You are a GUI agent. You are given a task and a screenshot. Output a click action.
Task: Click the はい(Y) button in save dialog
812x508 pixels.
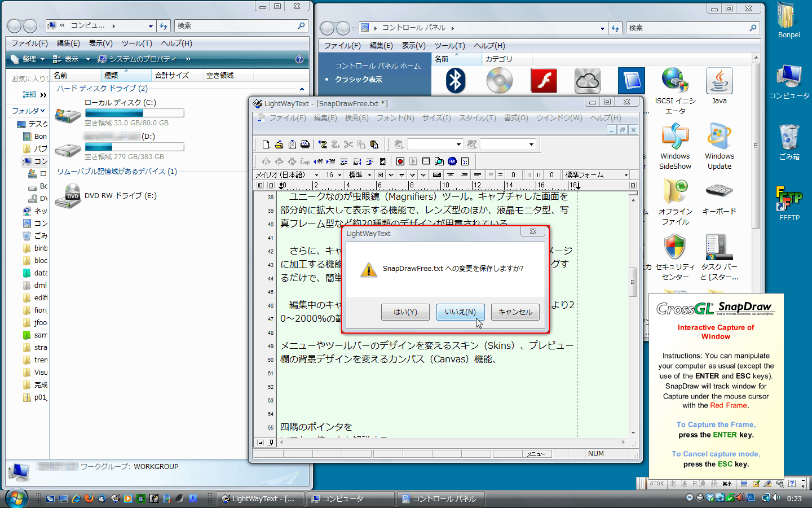405,312
